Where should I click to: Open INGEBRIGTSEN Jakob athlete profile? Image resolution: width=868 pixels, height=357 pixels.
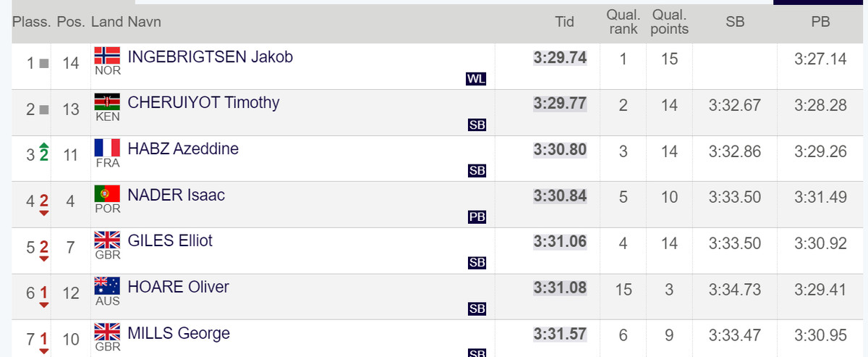click(x=210, y=56)
